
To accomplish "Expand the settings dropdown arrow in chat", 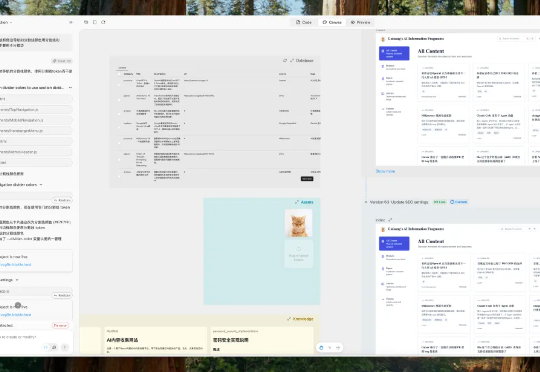I will coord(17,280).
